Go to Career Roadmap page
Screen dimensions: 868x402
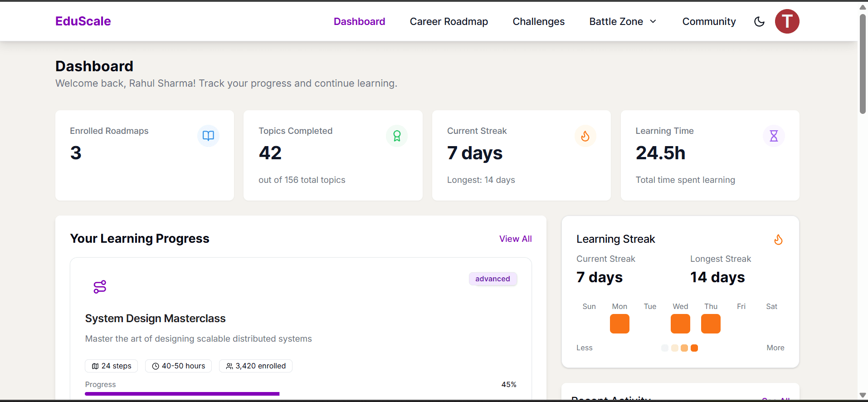pyautogui.click(x=449, y=21)
